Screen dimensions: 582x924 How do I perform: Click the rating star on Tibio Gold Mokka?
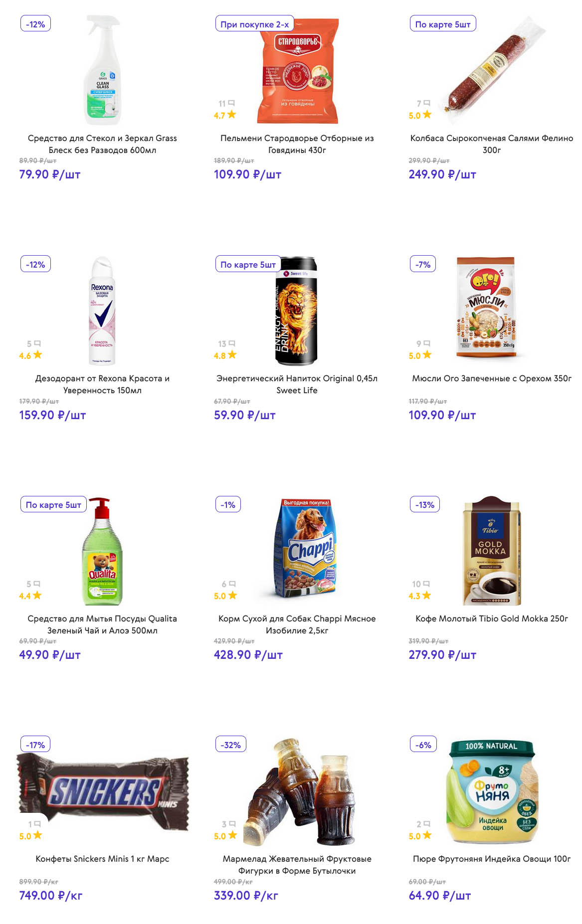point(426,595)
